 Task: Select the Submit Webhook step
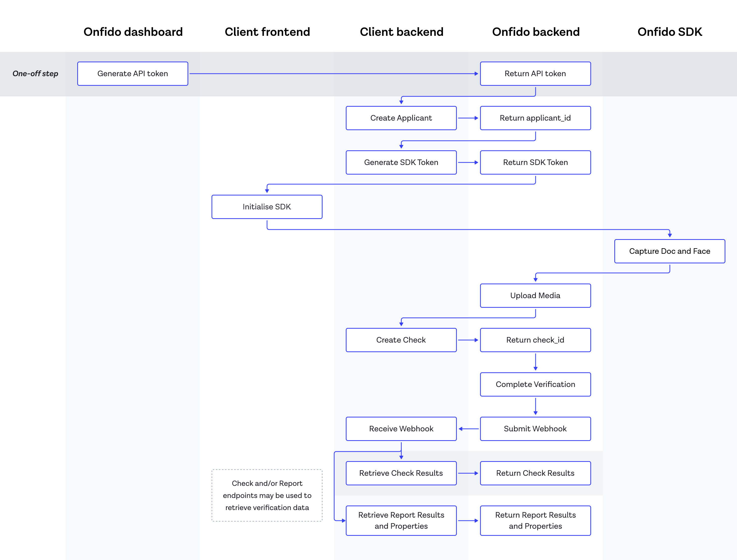tap(535, 429)
